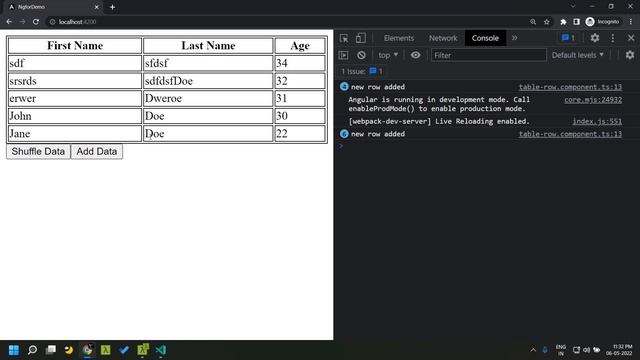Go back with the browser back arrow
The image size is (640, 360).
click(9, 22)
